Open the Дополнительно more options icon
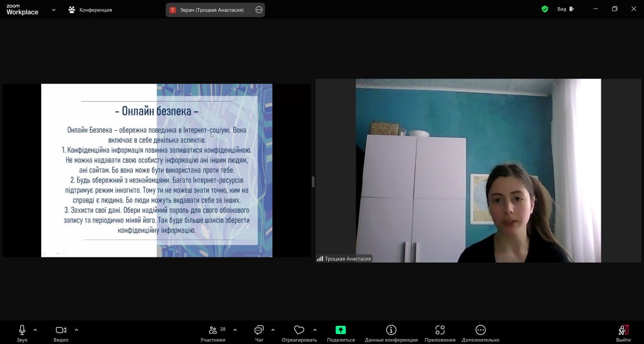 point(480,330)
